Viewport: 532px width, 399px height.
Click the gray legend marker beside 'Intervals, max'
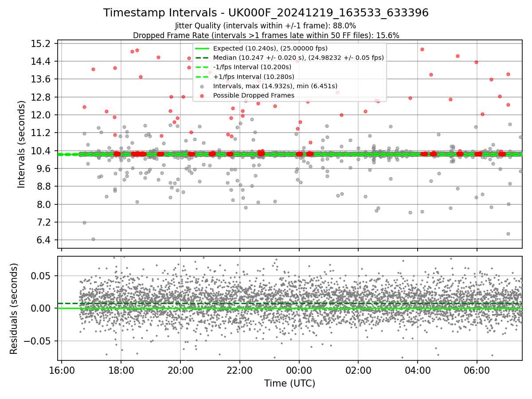click(202, 86)
